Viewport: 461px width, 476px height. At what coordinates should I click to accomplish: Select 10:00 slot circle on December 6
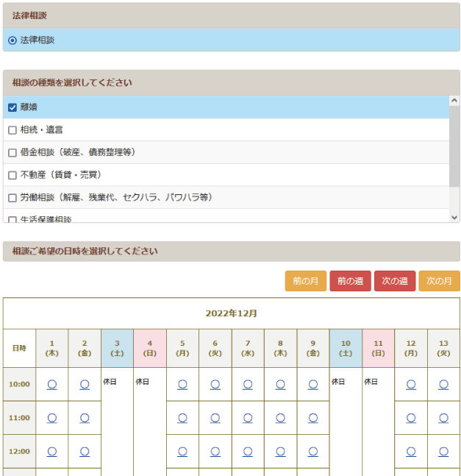(215, 384)
